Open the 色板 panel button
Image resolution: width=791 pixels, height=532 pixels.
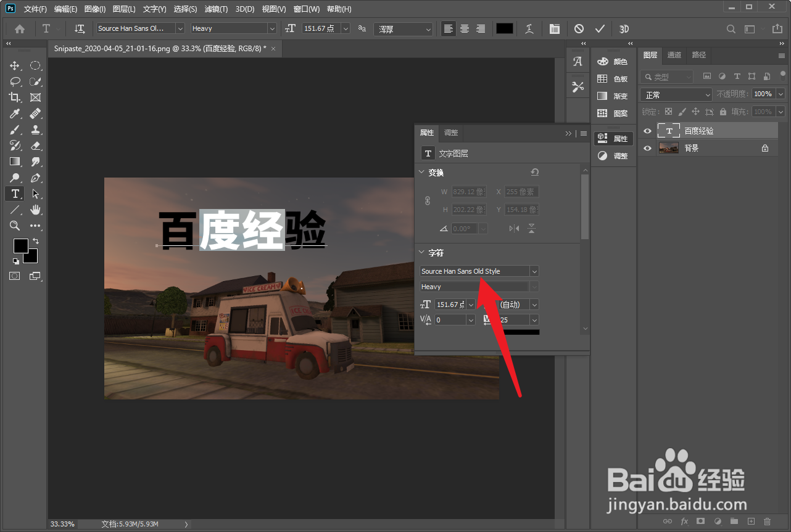coord(613,79)
